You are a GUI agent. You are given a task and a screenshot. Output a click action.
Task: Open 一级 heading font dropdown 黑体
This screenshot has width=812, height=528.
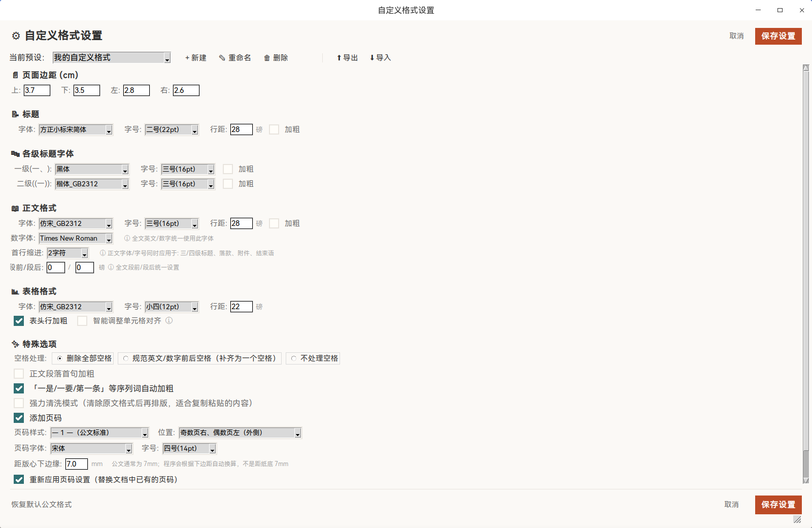92,169
